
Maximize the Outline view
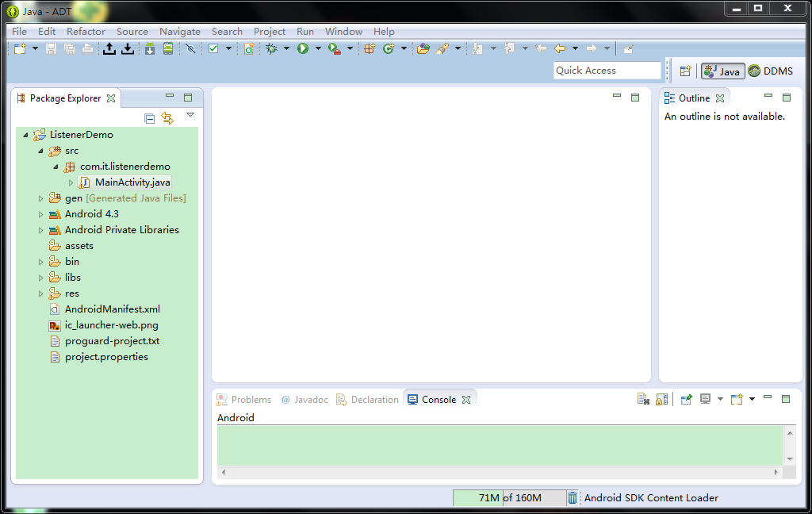coord(787,98)
